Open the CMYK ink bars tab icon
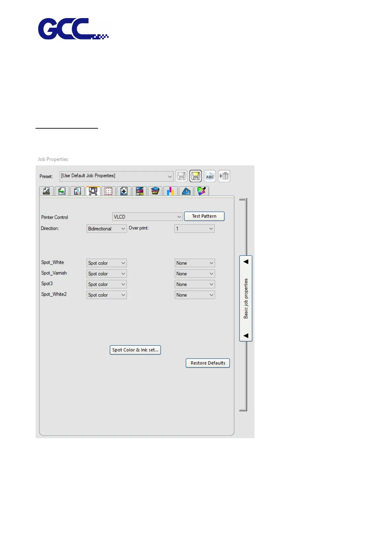 [x=170, y=191]
